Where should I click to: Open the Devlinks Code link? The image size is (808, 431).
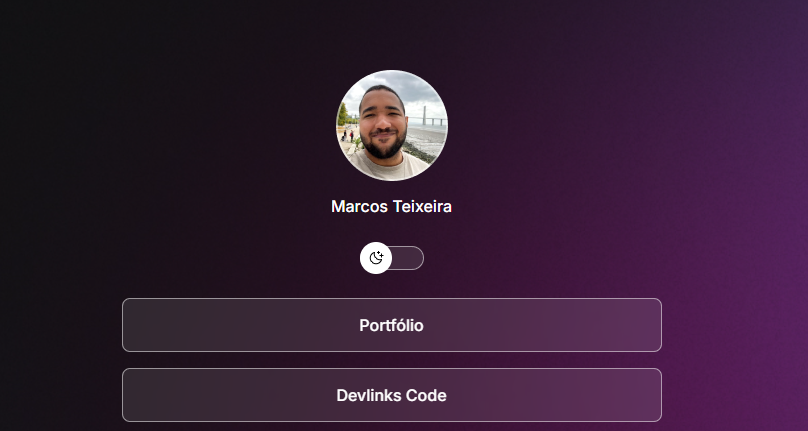[392, 395]
